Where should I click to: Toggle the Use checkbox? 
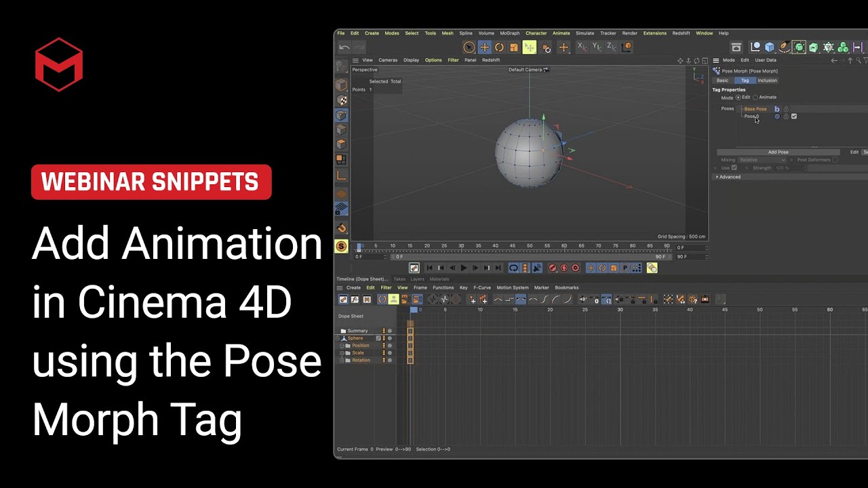point(734,168)
